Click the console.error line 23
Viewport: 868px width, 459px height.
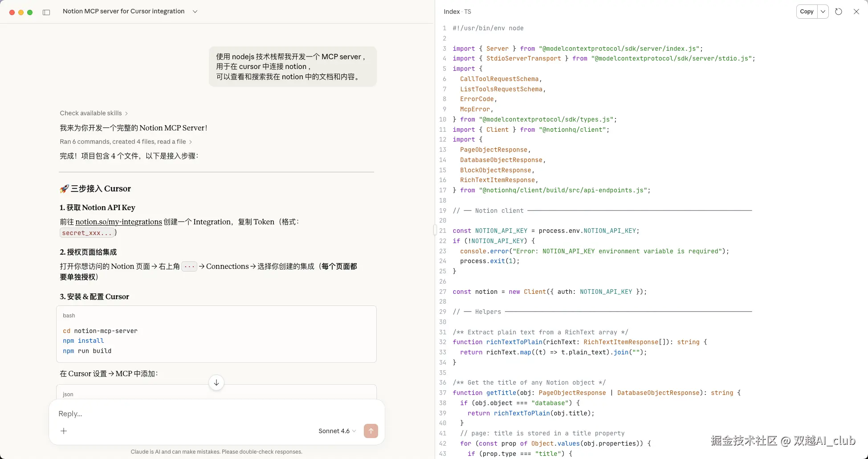coord(595,251)
